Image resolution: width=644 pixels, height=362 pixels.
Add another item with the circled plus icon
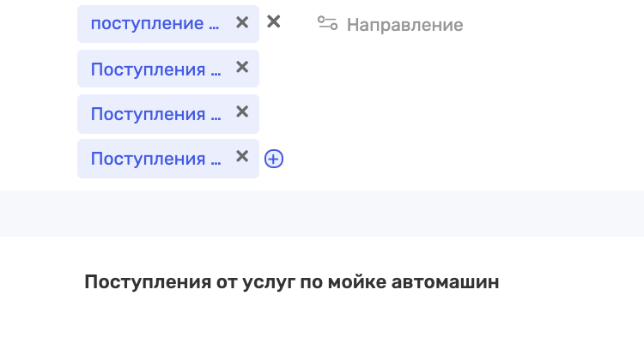(274, 159)
